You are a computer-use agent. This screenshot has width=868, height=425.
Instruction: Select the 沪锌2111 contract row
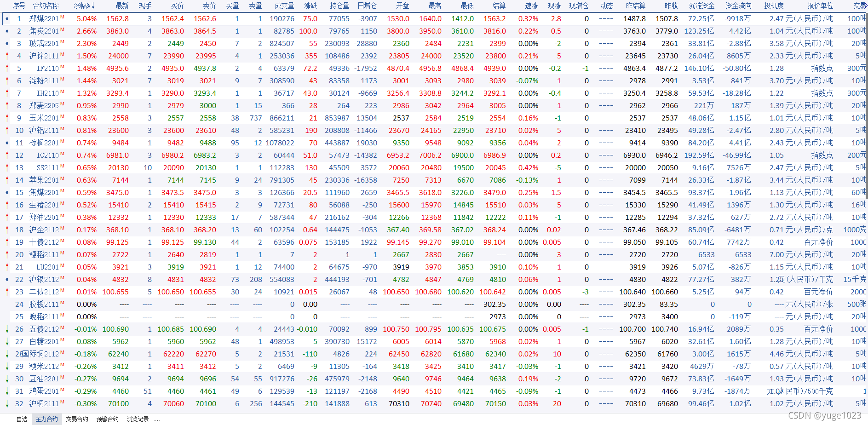(x=434, y=56)
